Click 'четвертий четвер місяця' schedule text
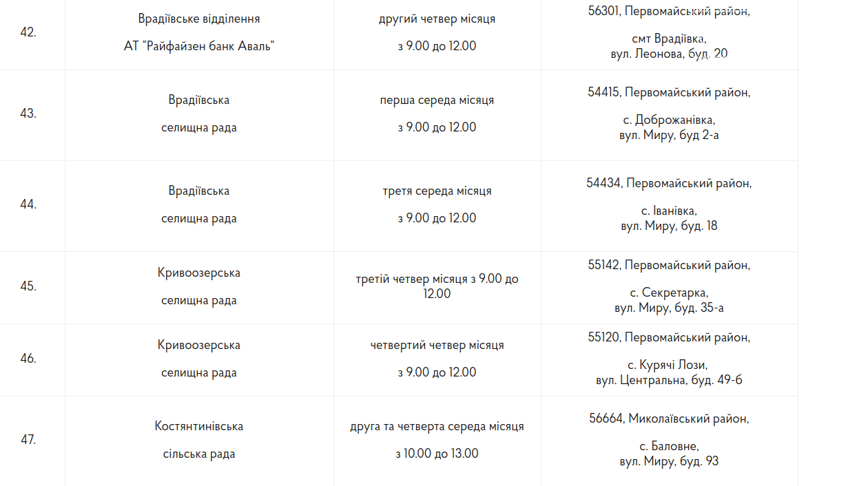The image size is (868, 486). pyautogui.click(x=437, y=345)
